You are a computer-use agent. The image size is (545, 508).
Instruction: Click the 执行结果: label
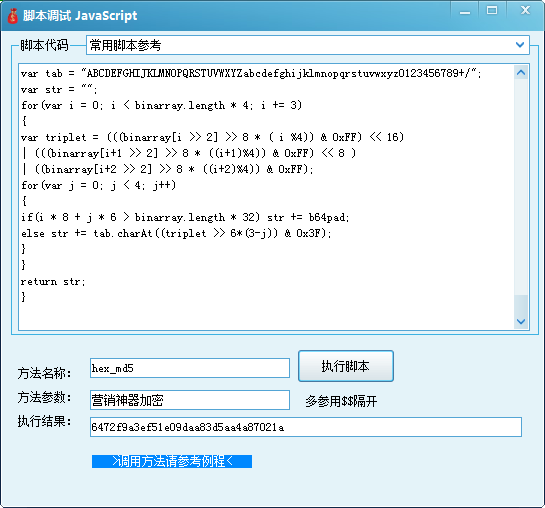44,421
